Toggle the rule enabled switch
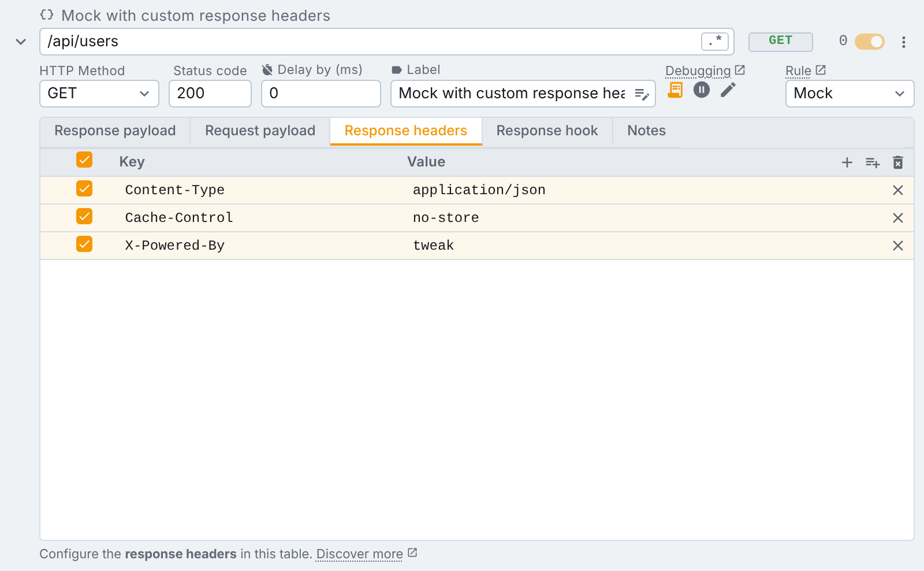The width and height of the screenshot is (924, 571). (x=870, y=42)
